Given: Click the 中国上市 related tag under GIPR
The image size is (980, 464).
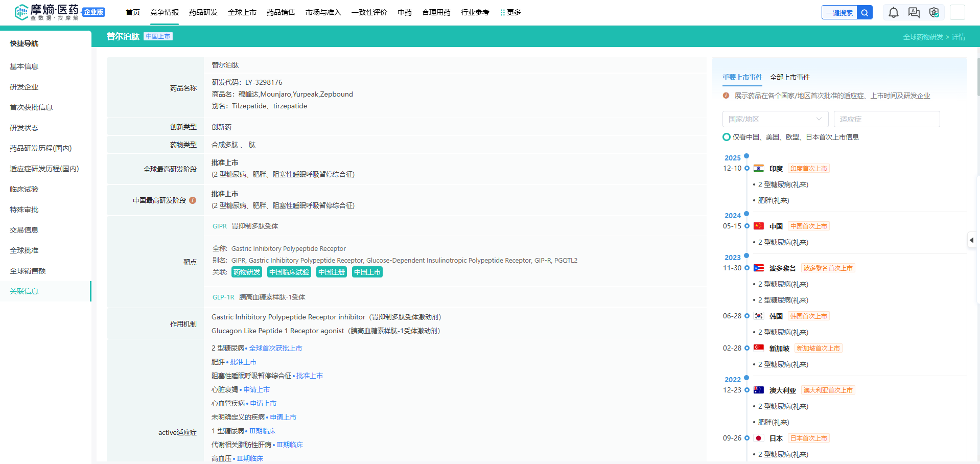Looking at the screenshot, I should [x=367, y=272].
